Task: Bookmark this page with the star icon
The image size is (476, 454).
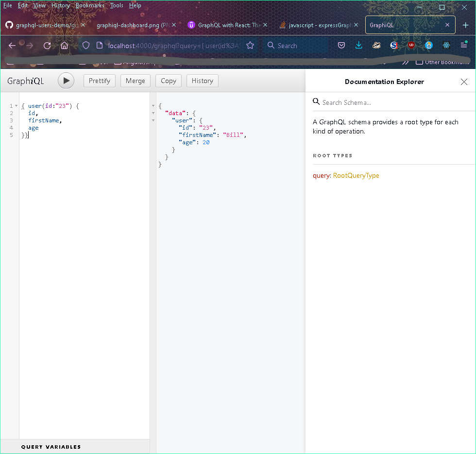Action: click(x=250, y=46)
